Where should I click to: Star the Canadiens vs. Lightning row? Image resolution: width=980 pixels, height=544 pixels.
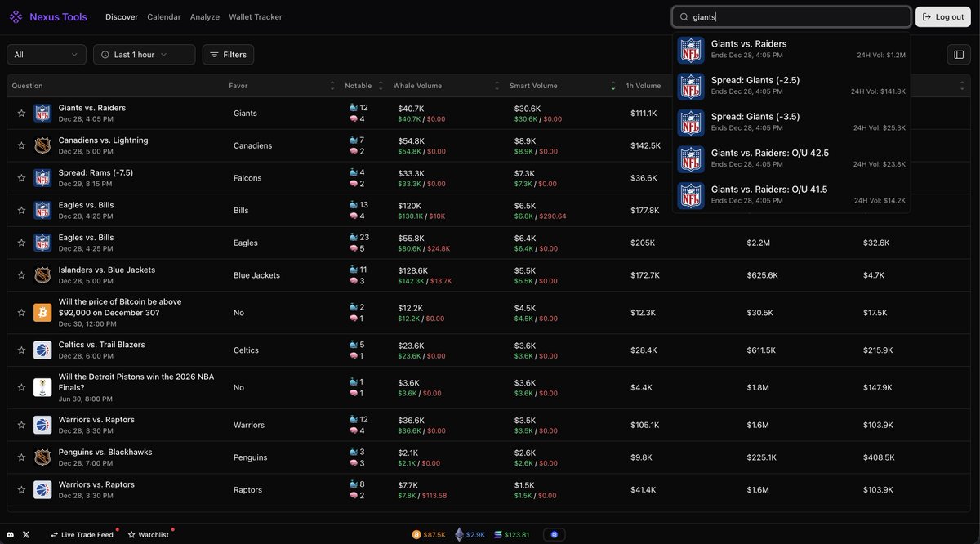pyautogui.click(x=21, y=145)
